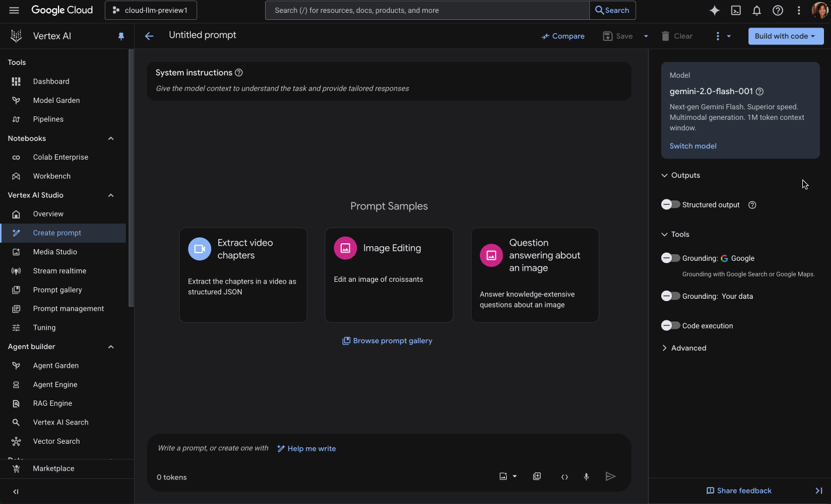Click the microphone icon
Viewport: 831px width, 504px height.
[x=586, y=477]
